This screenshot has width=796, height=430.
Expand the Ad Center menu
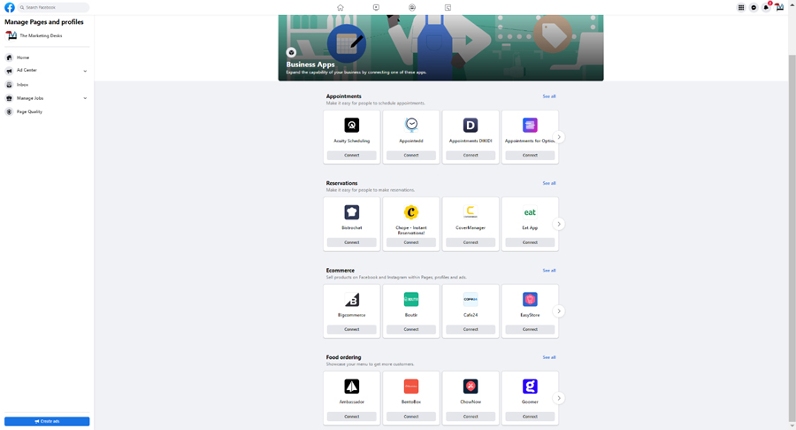[x=85, y=71]
